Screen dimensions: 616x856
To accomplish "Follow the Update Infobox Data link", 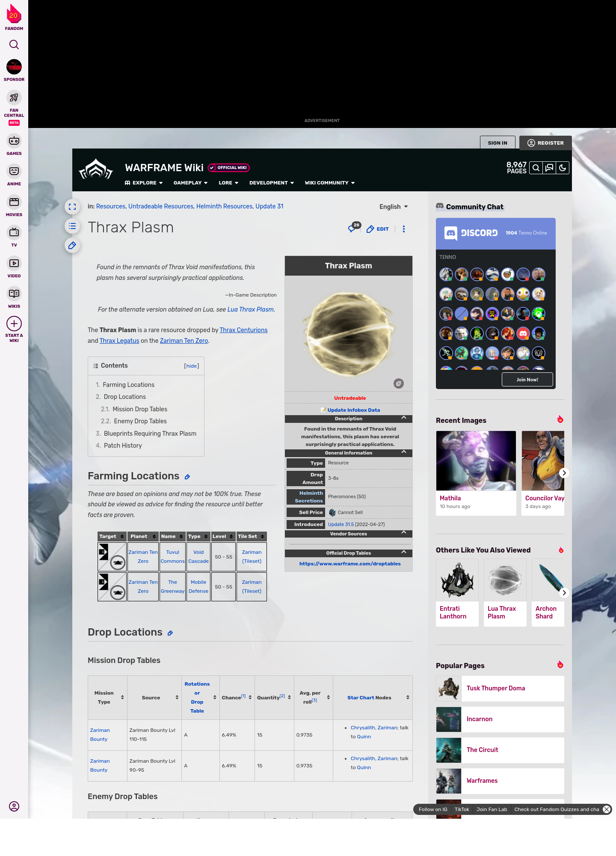I will pyautogui.click(x=353, y=410).
